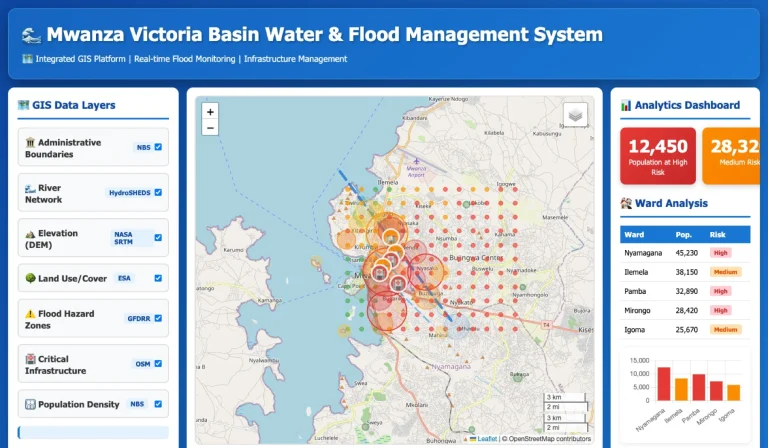Image resolution: width=768 pixels, height=448 pixels.
Task: Click the Pamba bar in chart
Action: (699, 387)
